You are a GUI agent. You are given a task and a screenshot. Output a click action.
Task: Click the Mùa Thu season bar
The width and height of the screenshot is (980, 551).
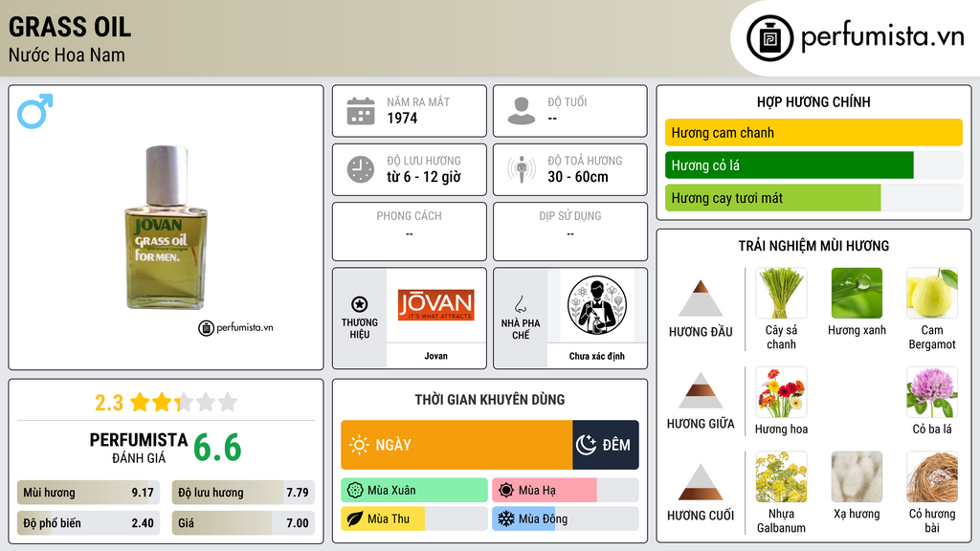tap(414, 518)
